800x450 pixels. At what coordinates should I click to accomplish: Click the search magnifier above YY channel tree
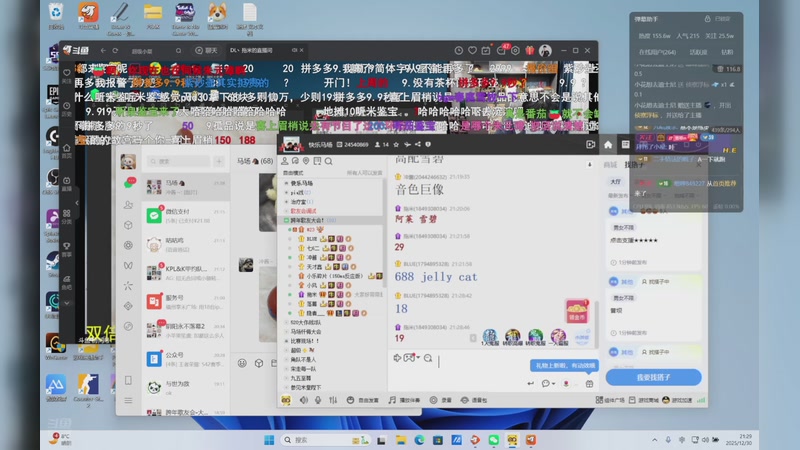click(329, 161)
